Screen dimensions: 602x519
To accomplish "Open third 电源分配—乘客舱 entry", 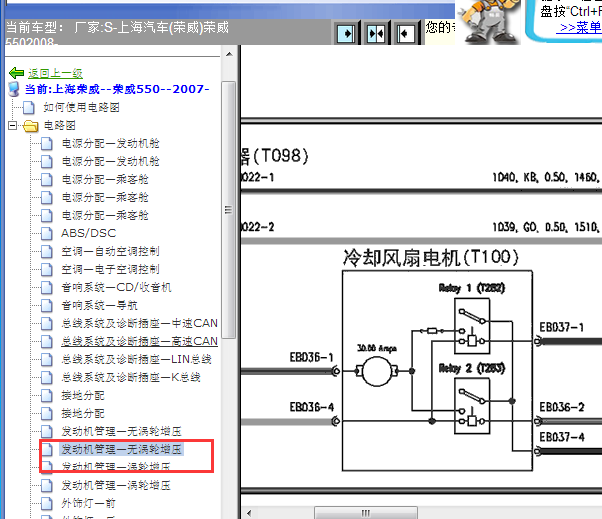I will coord(105,216).
